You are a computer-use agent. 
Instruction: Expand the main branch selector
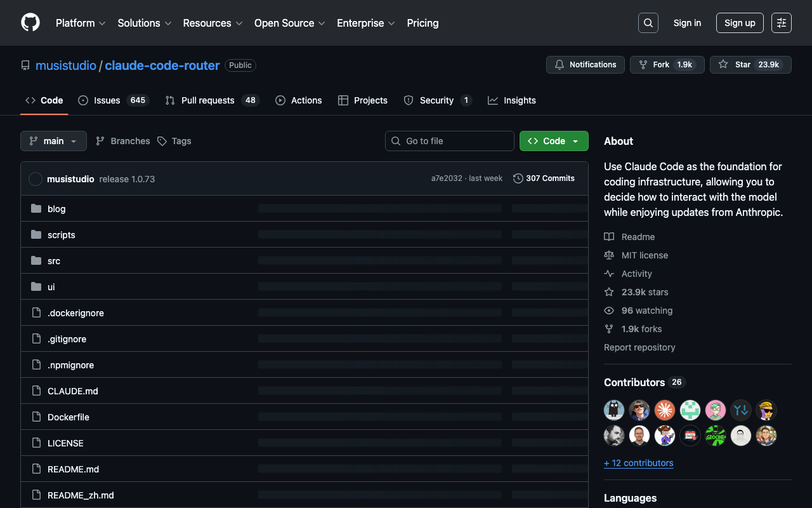point(53,141)
